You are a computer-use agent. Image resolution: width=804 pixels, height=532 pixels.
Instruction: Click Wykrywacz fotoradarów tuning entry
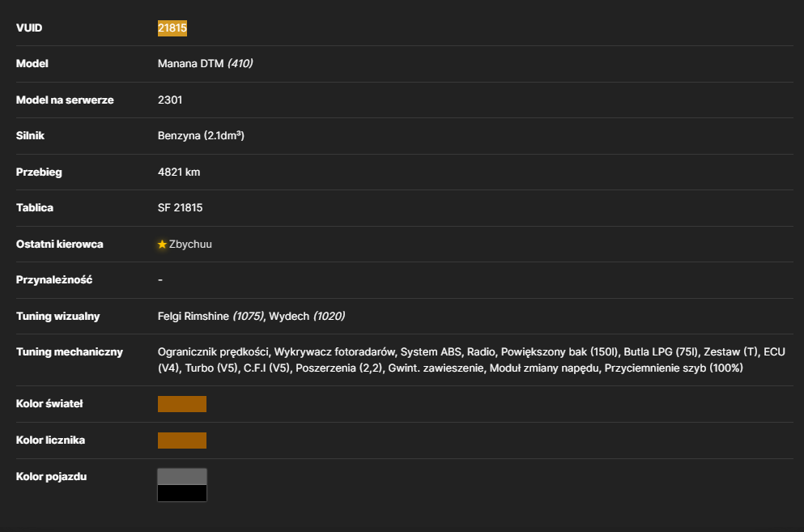[x=334, y=352]
